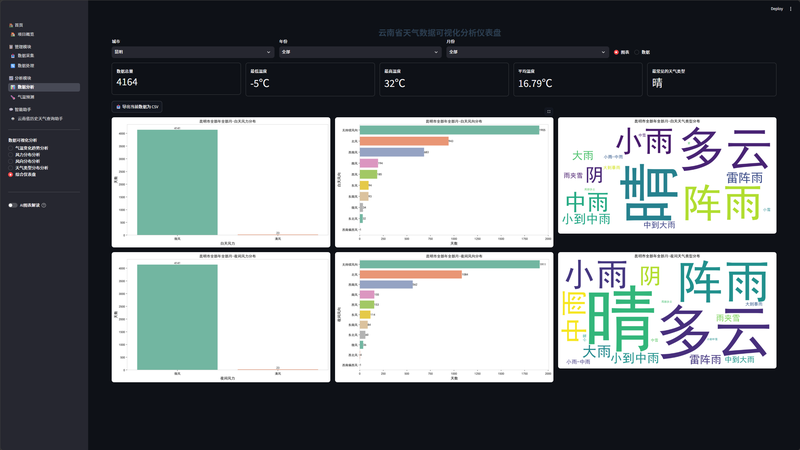Toggle the AI图表解读 switch

coord(13,205)
